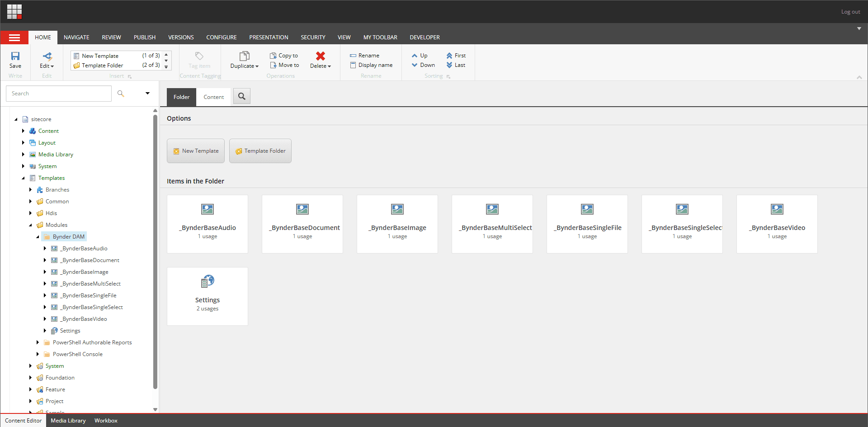Open the _BynderBaseMultiSelect tile
Screen dimensions: 868x427
[x=492, y=224]
